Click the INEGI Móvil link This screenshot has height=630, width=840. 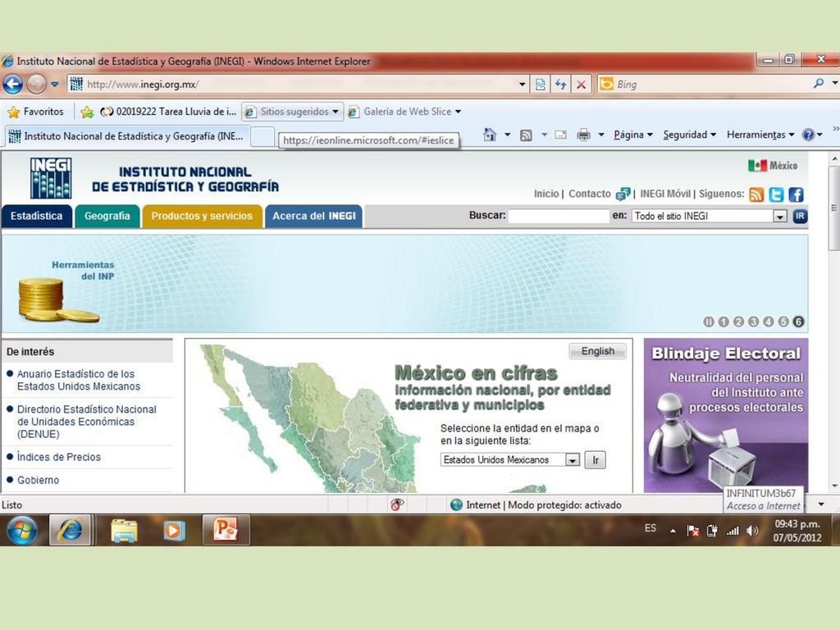664,194
